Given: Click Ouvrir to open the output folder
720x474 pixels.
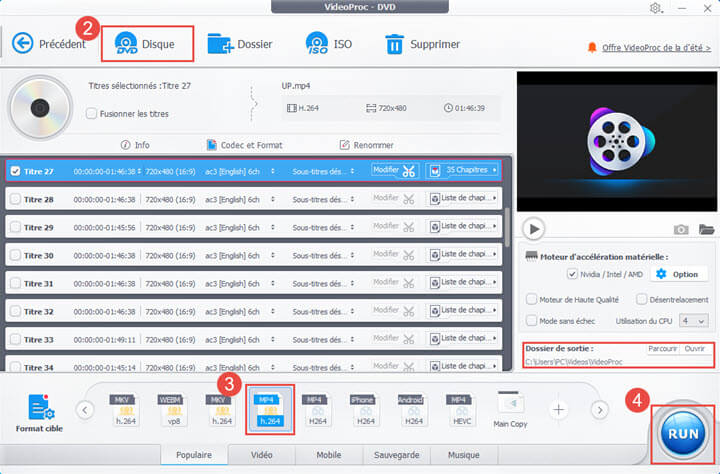Looking at the screenshot, I should (x=694, y=349).
